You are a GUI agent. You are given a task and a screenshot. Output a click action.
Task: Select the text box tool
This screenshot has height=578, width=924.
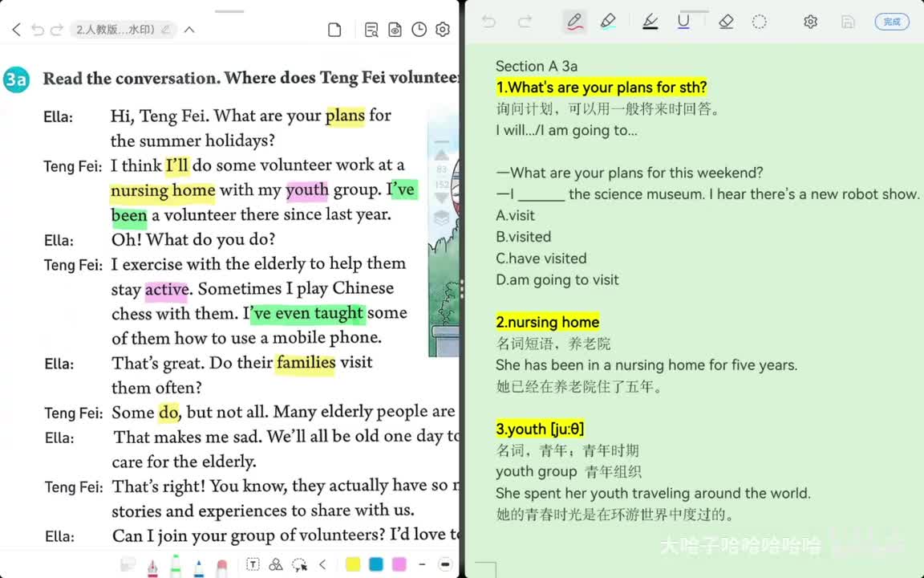[x=253, y=564]
